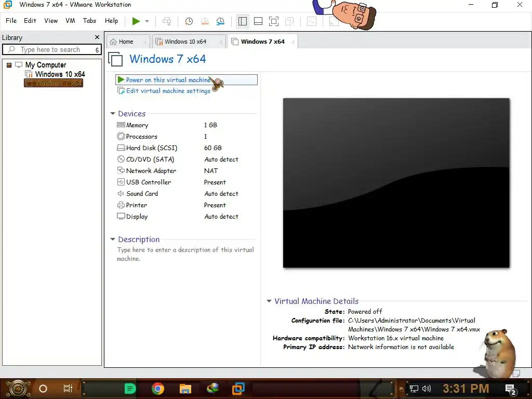
Task: Select Windows 7 x64 in library tree
Action: tap(54, 83)
